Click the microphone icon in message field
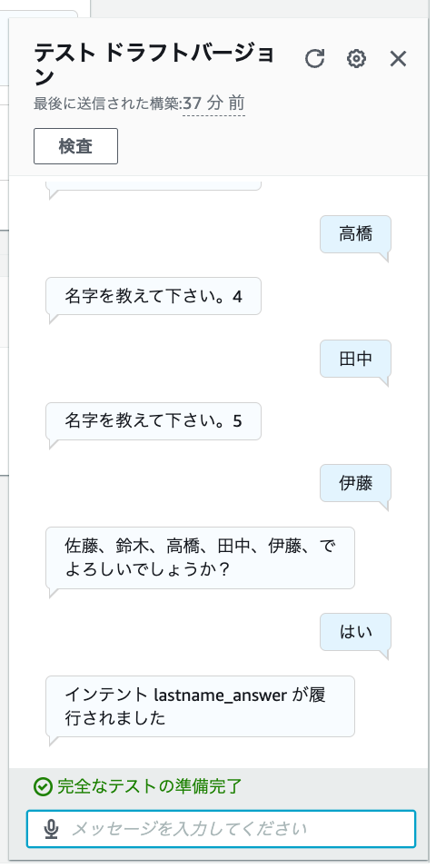Viewport: 436px width, 868px height. (51, 829)
